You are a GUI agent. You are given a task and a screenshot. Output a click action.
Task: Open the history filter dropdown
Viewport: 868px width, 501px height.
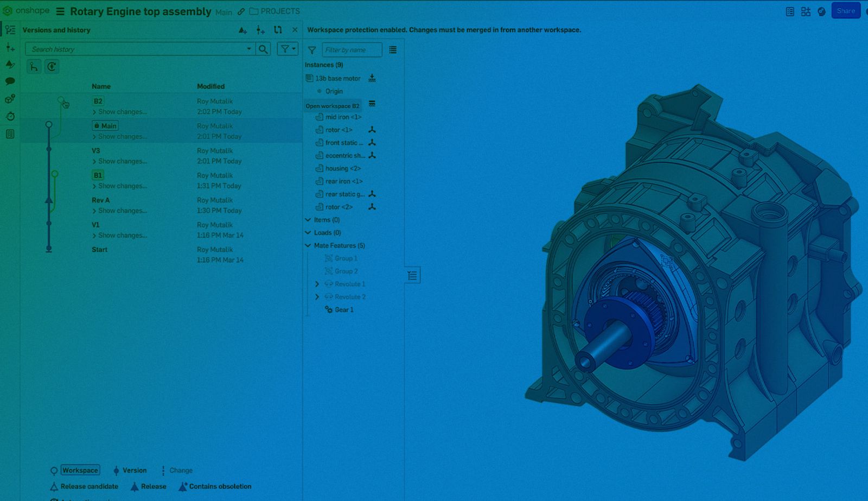point(288,49)
